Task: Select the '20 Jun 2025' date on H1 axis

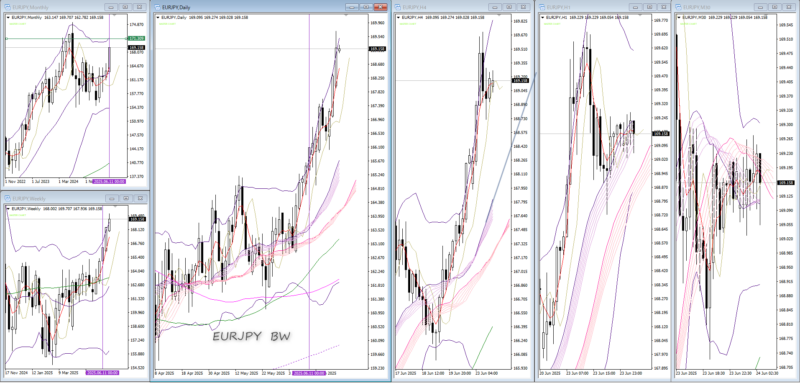Action: click(x=550, y=373)
